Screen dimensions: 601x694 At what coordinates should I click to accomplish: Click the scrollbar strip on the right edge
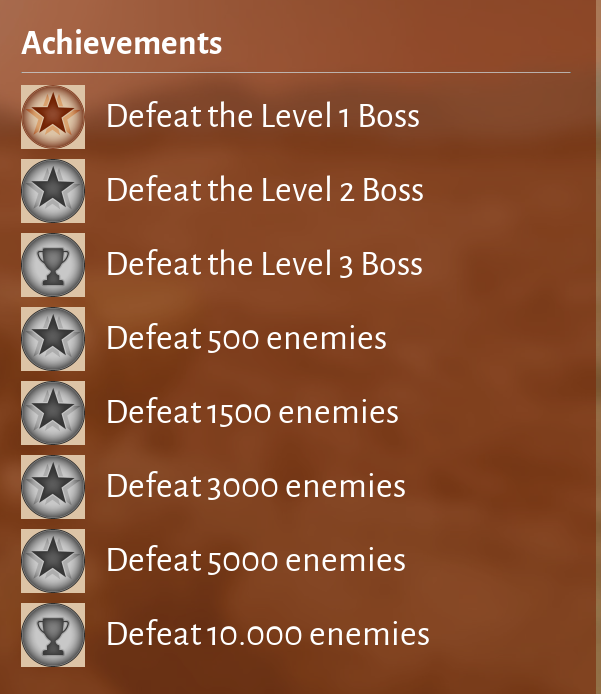[x=598, y=347]
